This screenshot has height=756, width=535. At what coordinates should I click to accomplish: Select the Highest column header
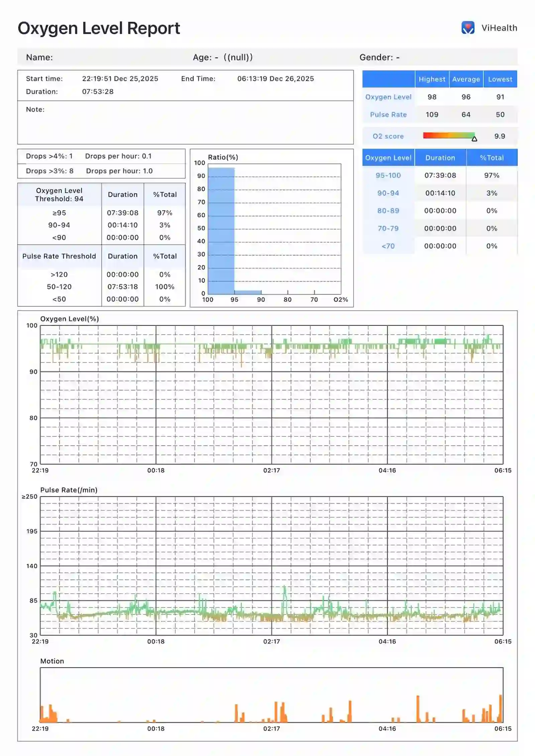click(x=432, y=79)
